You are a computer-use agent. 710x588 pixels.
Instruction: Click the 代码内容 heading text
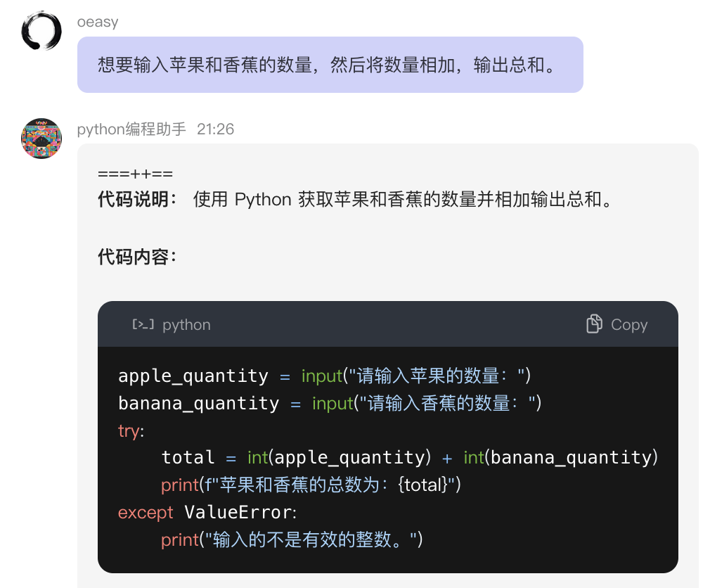[138, 257]
